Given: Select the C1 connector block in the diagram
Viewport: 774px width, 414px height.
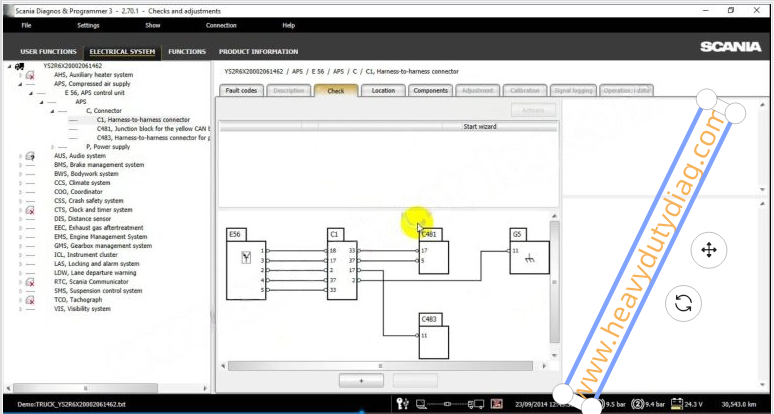Looking at the screenshot, I should click(x=342, y=270).
